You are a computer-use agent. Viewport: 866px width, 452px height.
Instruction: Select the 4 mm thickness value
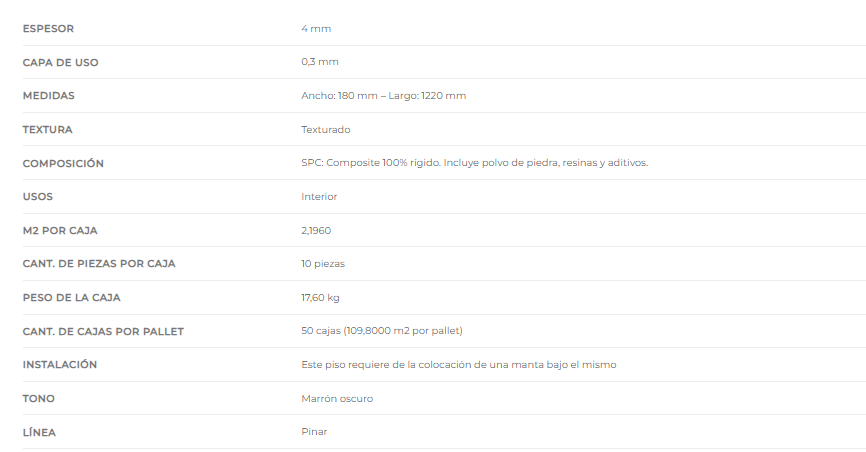click(x=316, y=29)
